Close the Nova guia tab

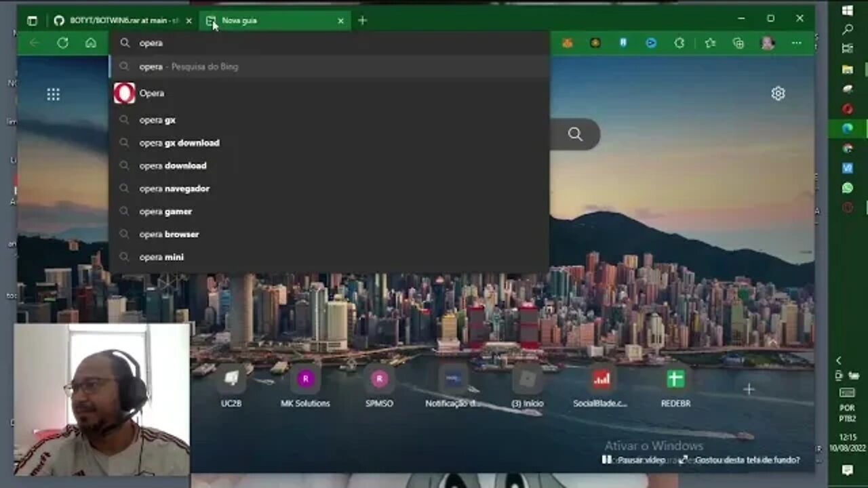click(340, 20)
